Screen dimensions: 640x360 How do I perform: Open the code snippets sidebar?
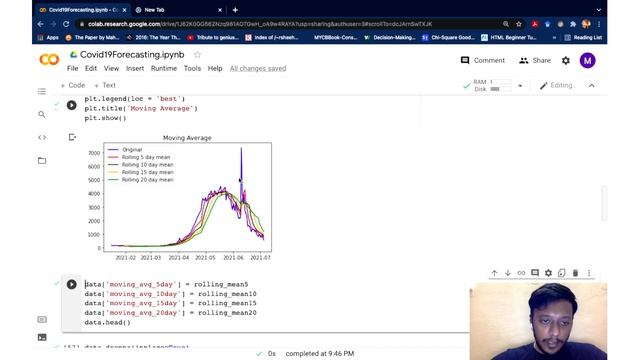pos(42,137)
